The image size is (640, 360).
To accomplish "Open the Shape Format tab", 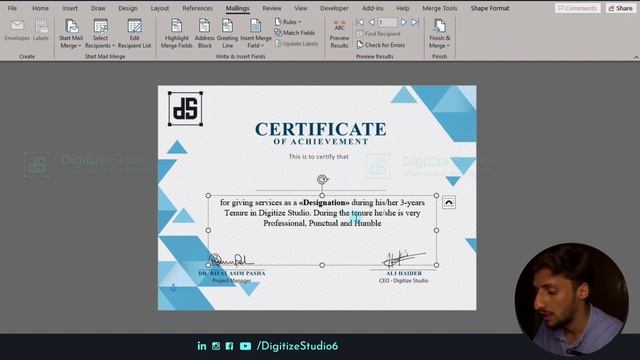I will [x=490, y=8].
